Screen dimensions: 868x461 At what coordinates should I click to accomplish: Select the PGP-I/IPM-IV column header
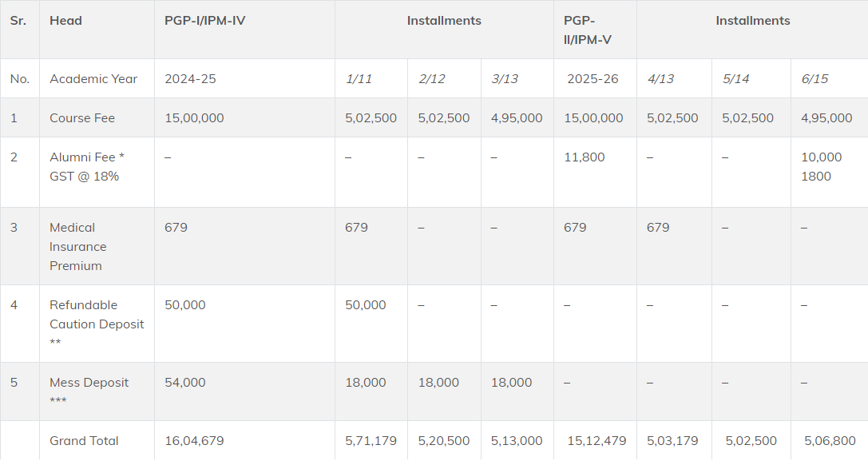tap(204, 21)
